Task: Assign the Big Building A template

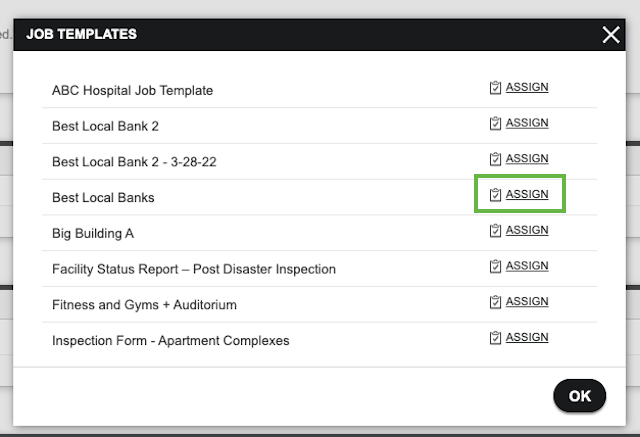Action: pos(527,230)
